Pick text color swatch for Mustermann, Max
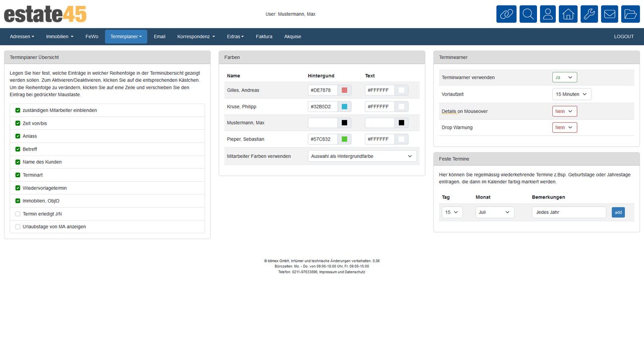Image resolution: width=644 pixels, height=362 pixels. (x=401, y=123)
